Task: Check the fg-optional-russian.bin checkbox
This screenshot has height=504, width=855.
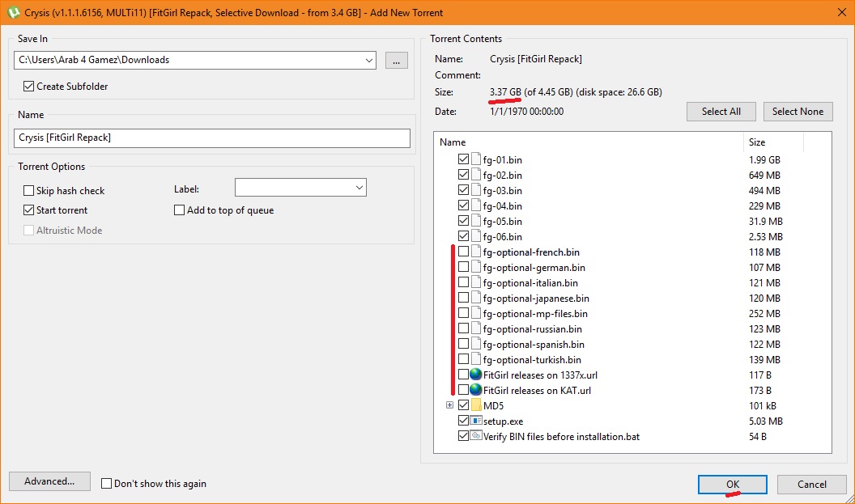Action: pyautogui.click(x=463, y=328)
